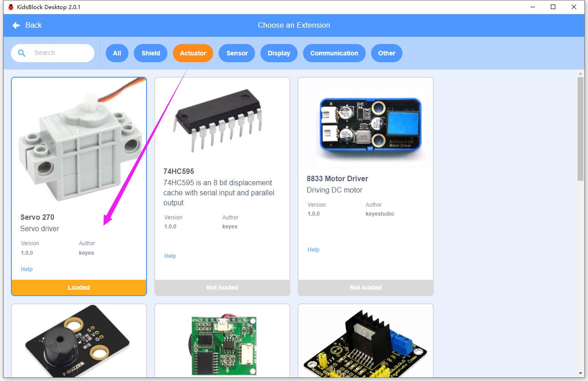Type in the Search extensions field
Image resolution: width=588 pixels, height=381 pixels.
tap(53, 53)
